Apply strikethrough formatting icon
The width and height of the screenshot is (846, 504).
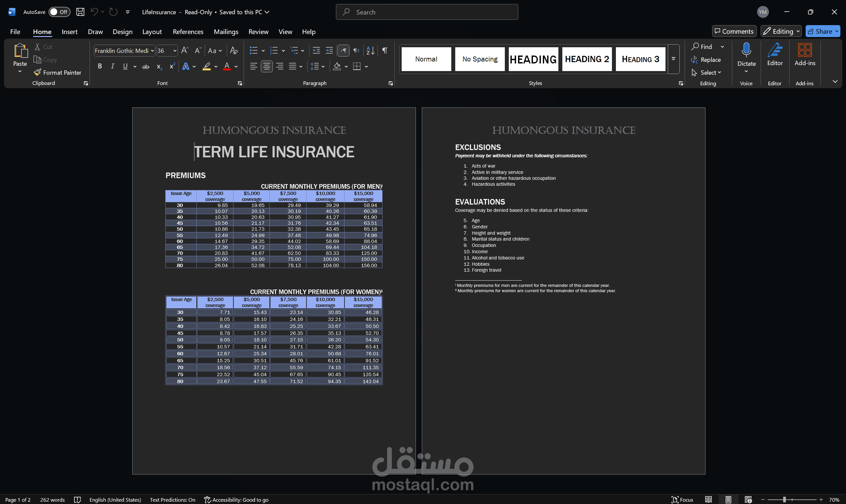pyautogui.click(x=146, y=66)
